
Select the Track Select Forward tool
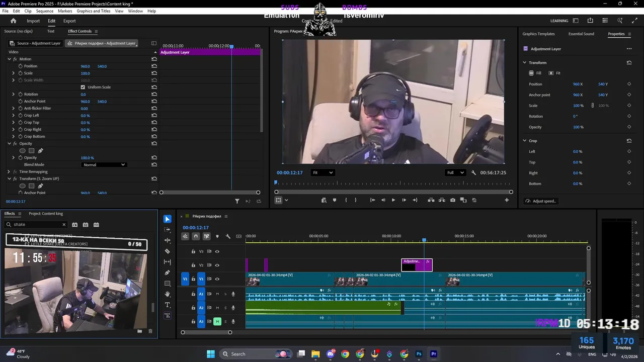168,230
